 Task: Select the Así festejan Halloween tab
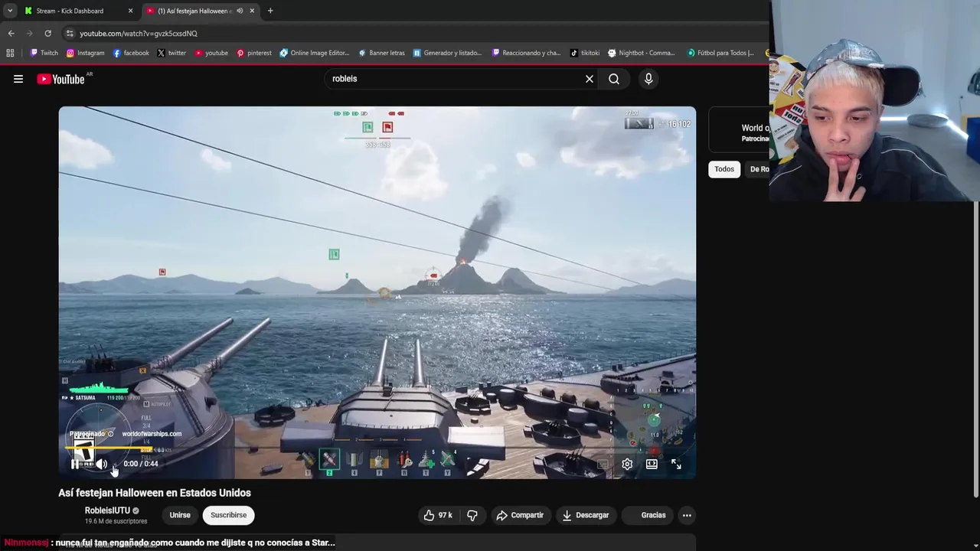pyautogui.click(x=201, y=11)
